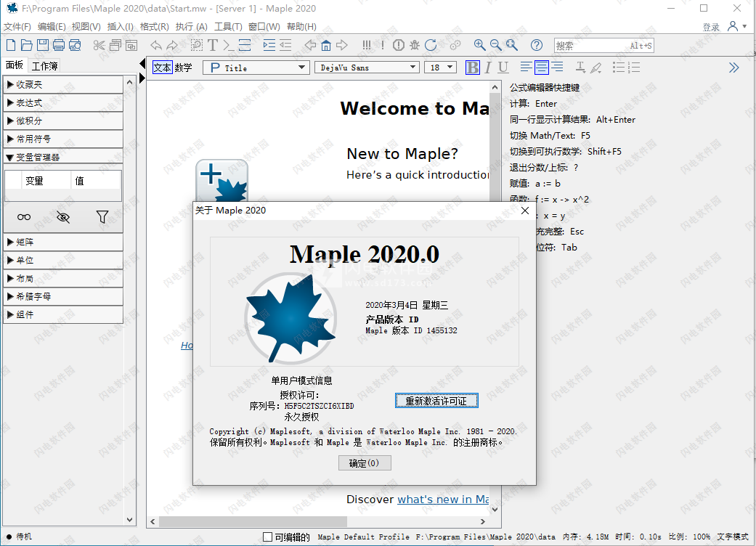Toggle italic formatting
The height and width of the screenshot is (546, 756).
(x=488, y=68)
